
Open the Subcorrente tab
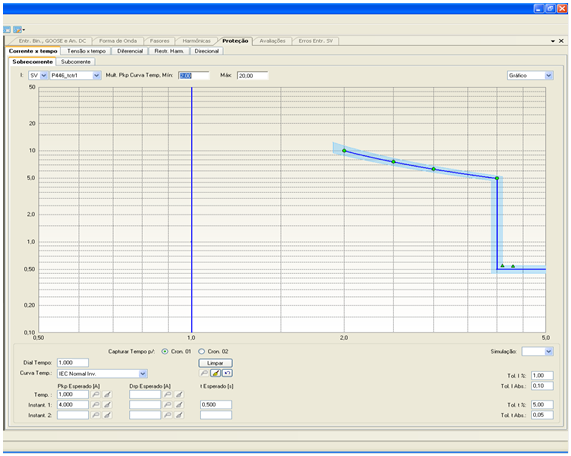pos(76,62)
